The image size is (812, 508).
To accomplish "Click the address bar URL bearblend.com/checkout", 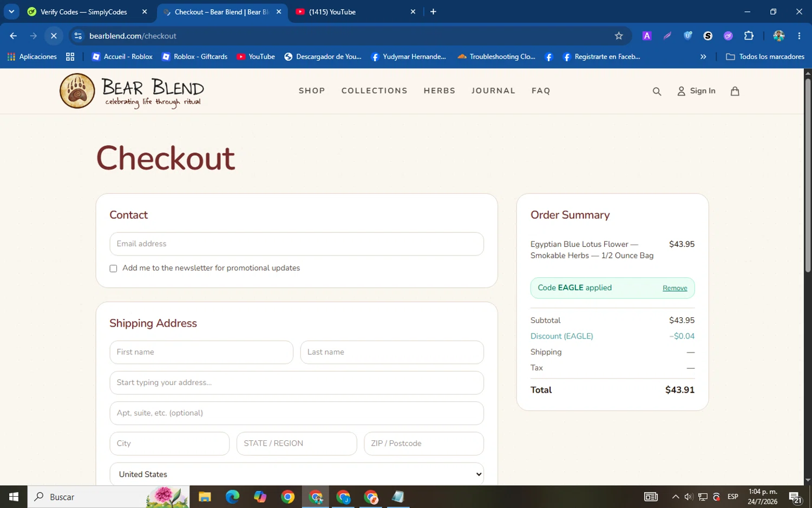I will pos(133,36).
